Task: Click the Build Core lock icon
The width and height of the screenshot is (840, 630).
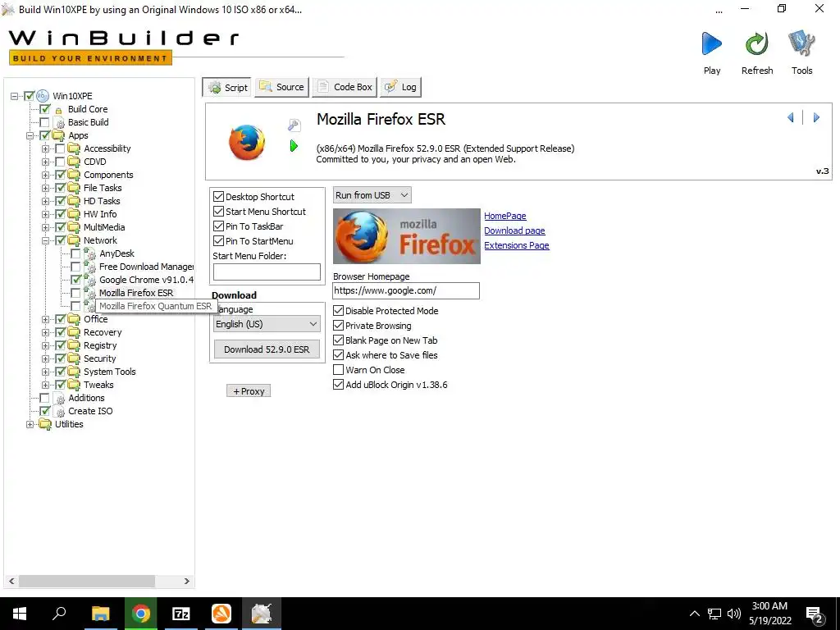Action: tap(58, 110)
